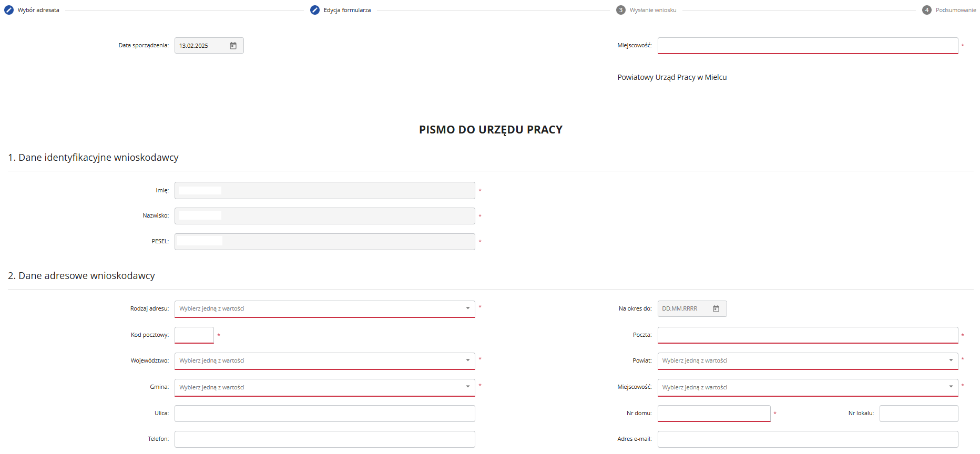Click the Adres e-mail input field
This screenshot has width=980, height=454.
(x=808, y=439)
